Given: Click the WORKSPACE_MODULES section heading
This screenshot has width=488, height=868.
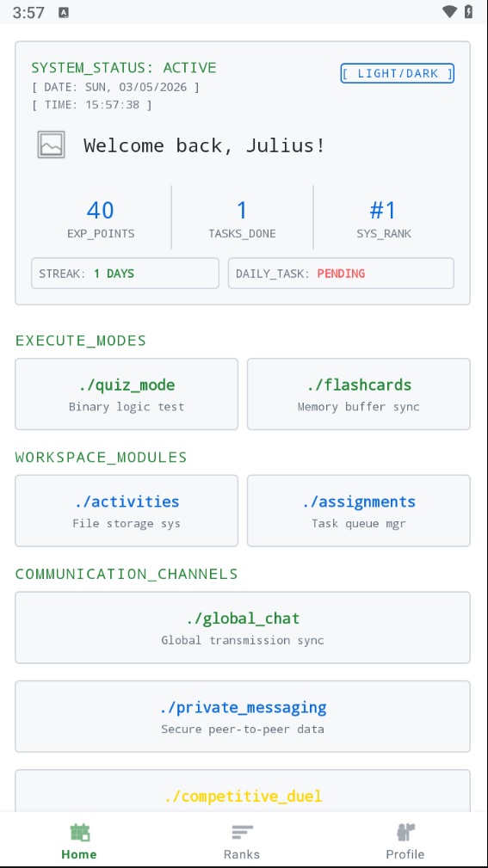Looking at the screenshot, I should pyautogui.click(x=102, y=458).
